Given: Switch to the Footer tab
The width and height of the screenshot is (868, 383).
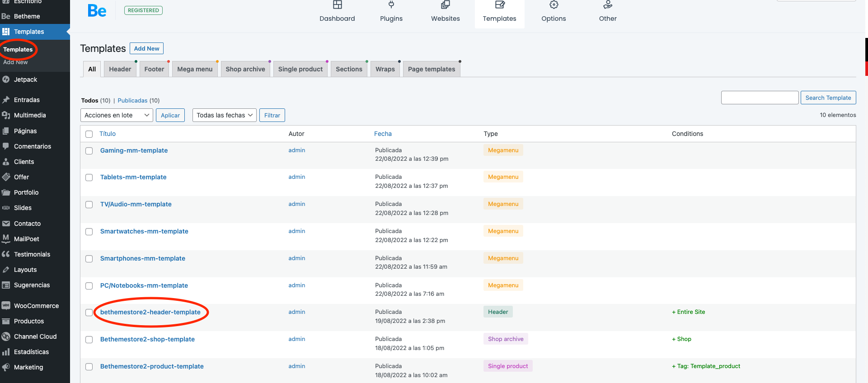Looking at the screenshot, I should click(x=154, y=69).
